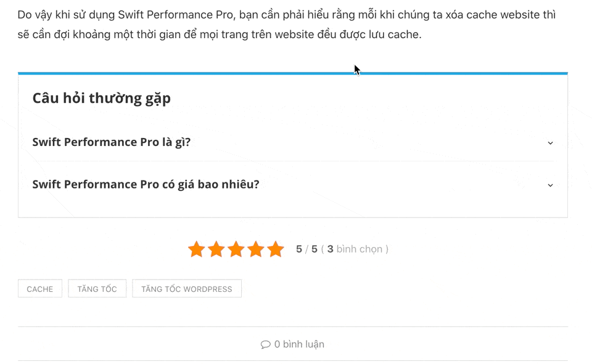592x364 pixels.
Task: Select the third rating star
Action: (236, 249)
